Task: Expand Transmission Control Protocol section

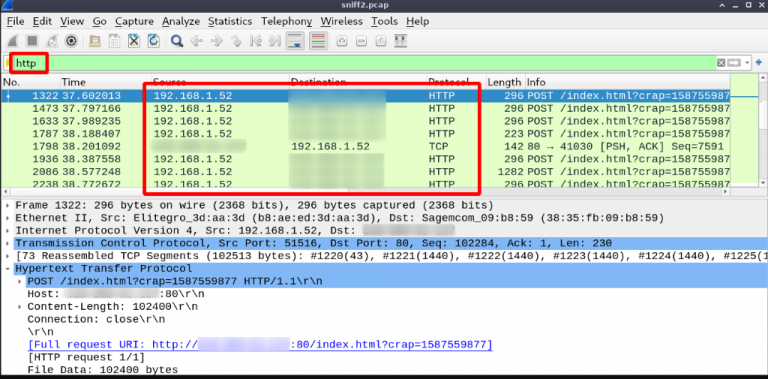Action: pyautogui.click(x=7, y=243)
